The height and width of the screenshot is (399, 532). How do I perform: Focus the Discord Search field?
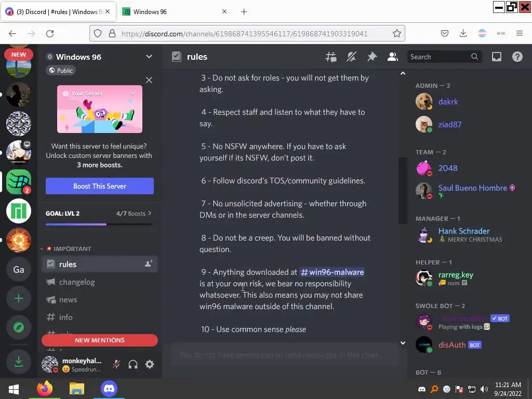[444, 57]
